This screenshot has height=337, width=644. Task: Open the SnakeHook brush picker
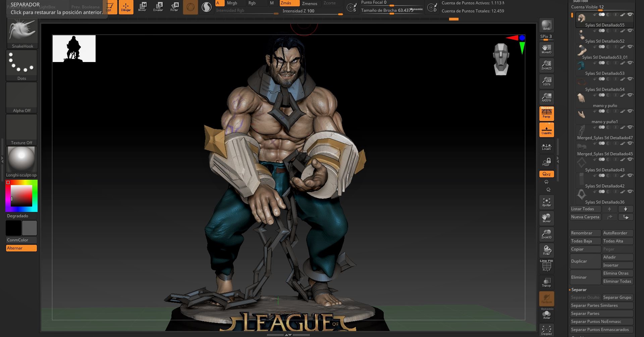coord(22,33)
